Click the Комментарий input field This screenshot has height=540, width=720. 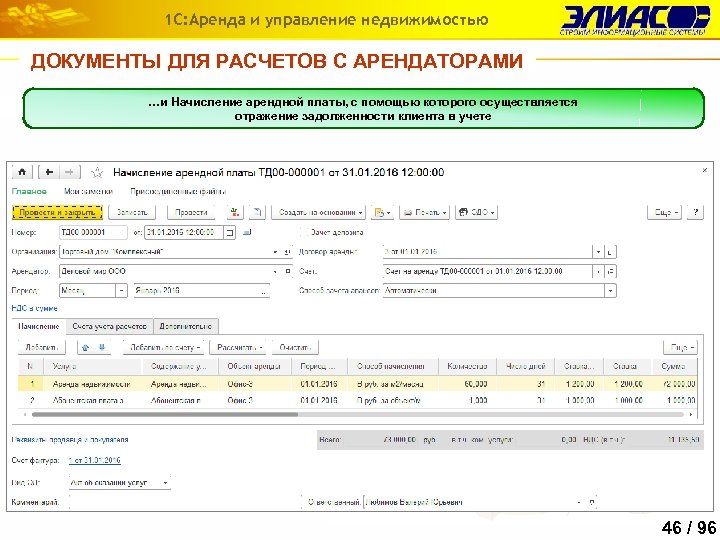click(x=184, y=502)
